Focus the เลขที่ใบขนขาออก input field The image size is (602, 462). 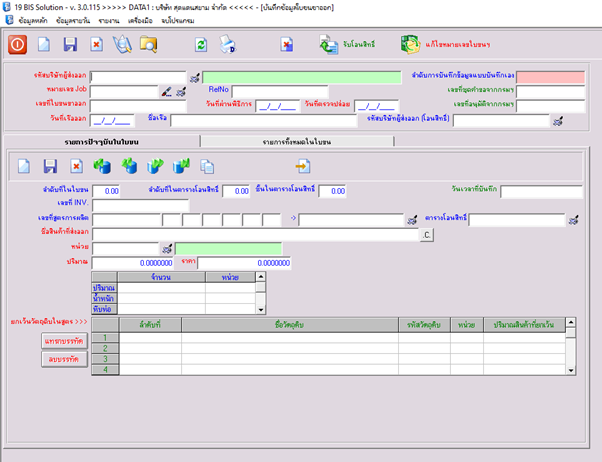point(138,106)
